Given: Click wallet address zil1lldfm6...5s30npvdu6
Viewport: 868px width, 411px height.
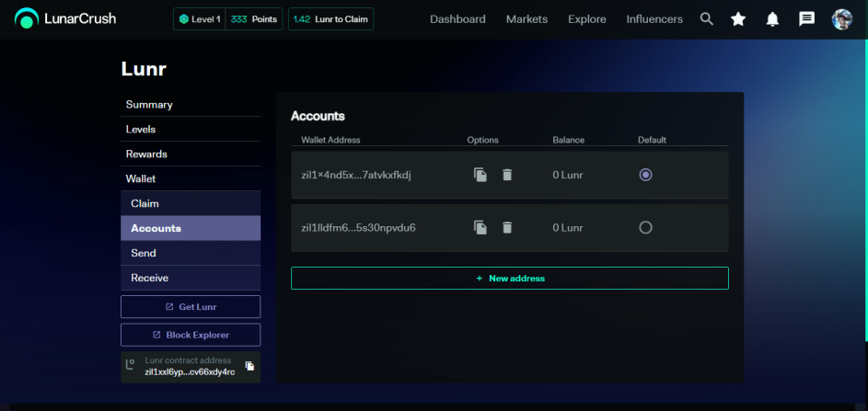Looking at the screenshot, I should tap(358, 228).
